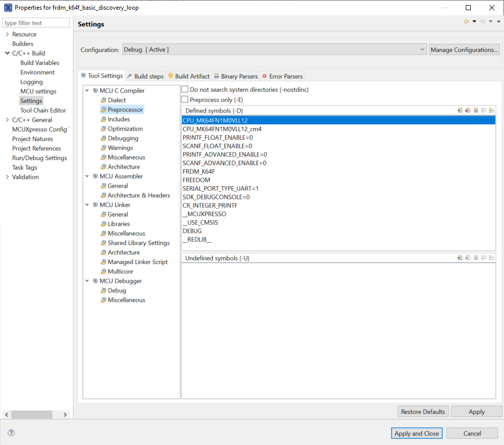Select MCU settings in the left tree
The height and width of the screenshot is (445, 504).
[38, 91]
